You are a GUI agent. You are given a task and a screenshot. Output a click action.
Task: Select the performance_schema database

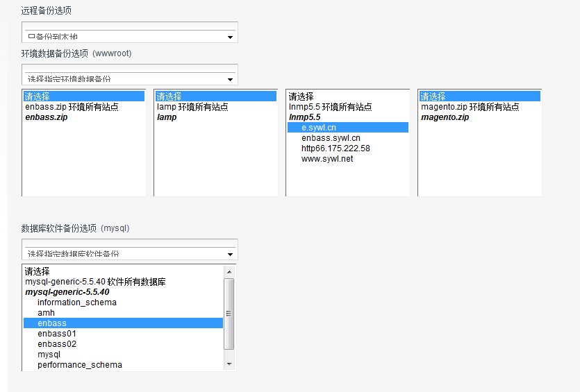click(80, 365)
